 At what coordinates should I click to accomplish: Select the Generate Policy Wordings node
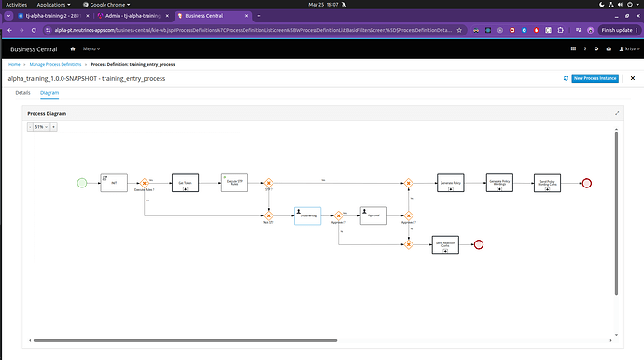[x=499, y=183]
